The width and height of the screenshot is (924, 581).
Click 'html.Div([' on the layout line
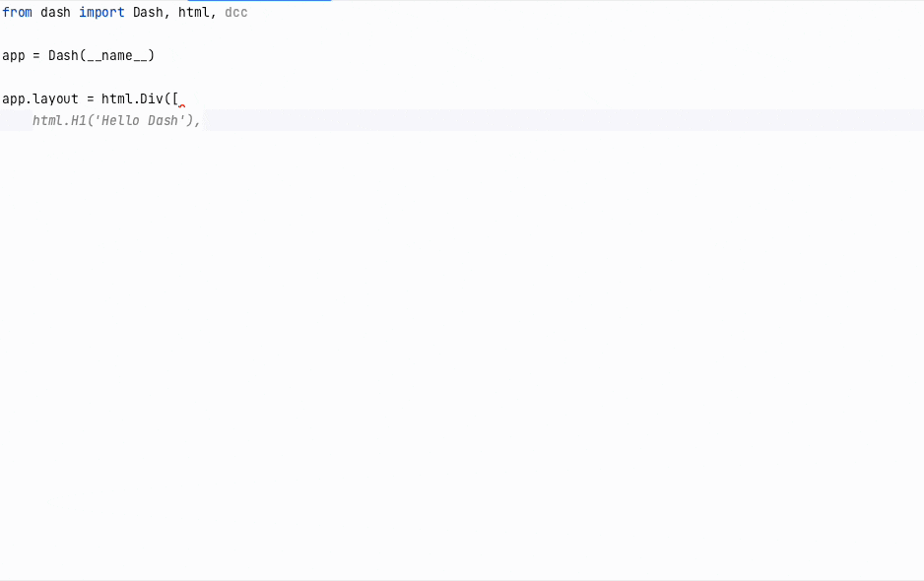click(140, 99)
